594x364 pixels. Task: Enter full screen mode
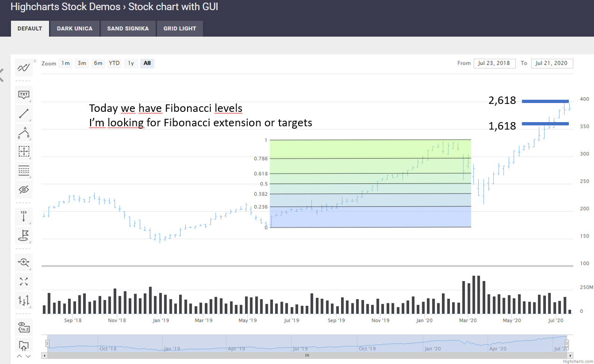(x=24, y=281)
